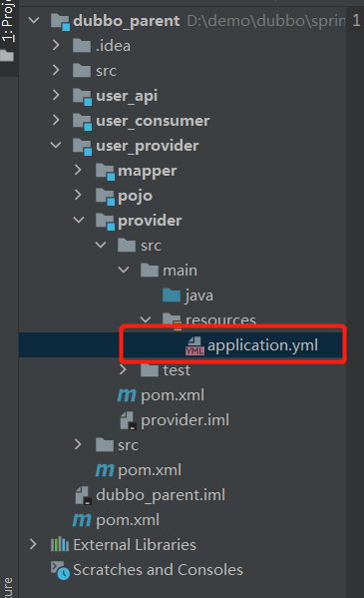Click the Maven icon of user_provider's pom.xml
This screenshot has height=598, width=364.
[x=105, y=470]
